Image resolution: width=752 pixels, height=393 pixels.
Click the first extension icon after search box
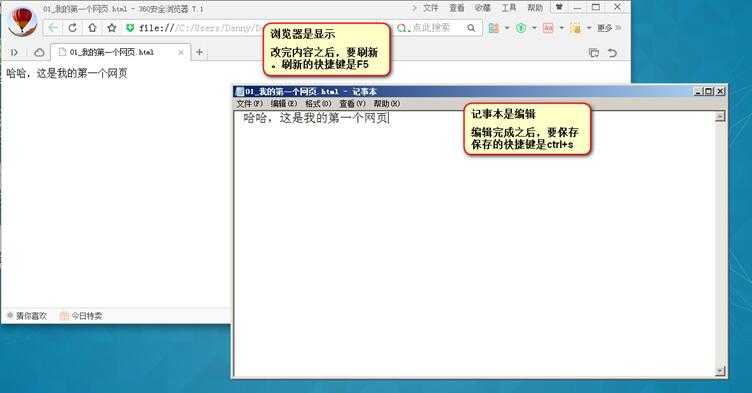point(493,28)
